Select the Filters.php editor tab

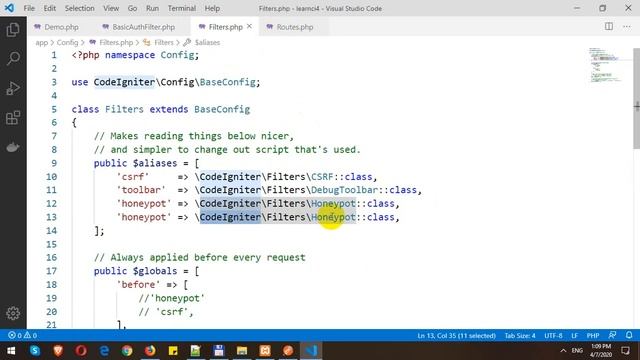225,27
